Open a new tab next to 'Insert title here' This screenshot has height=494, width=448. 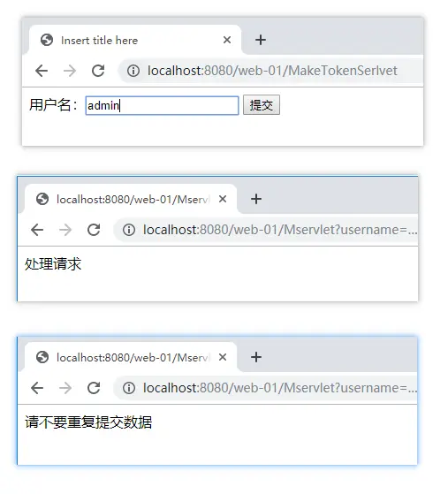point(261,40)
